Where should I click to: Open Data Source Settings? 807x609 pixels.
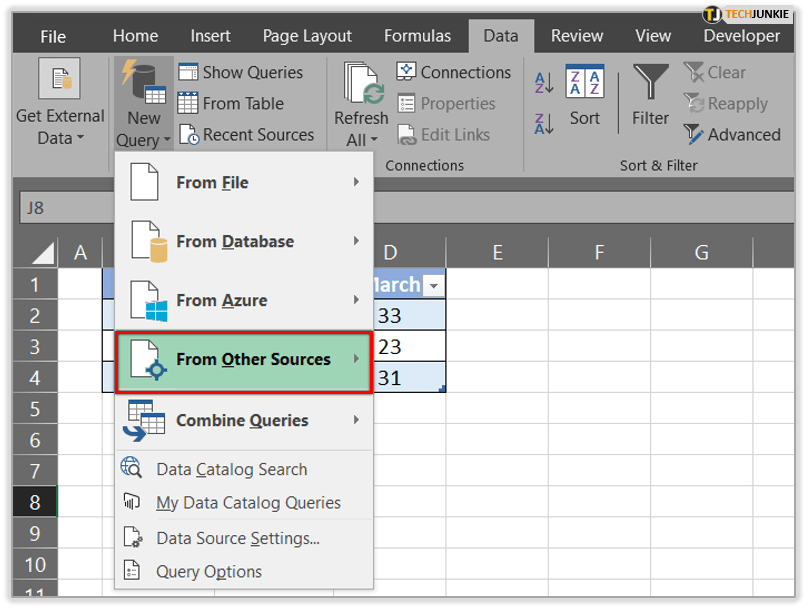pyautogui.click(x=238, y=538)
